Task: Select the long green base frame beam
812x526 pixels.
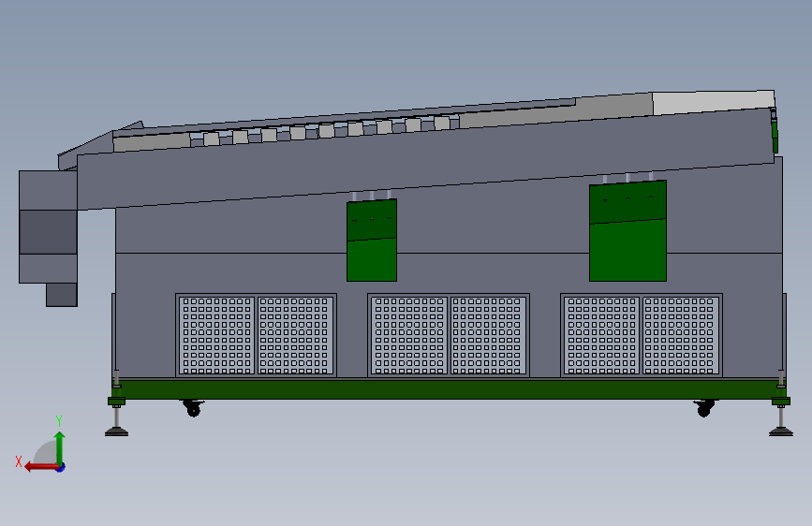Action: coord(449,389)
